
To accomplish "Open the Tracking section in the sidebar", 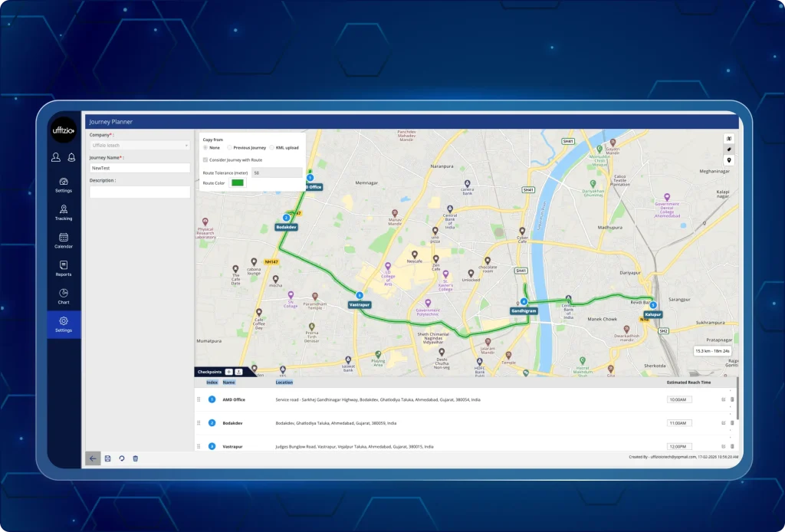I will [x=64, y=214].
